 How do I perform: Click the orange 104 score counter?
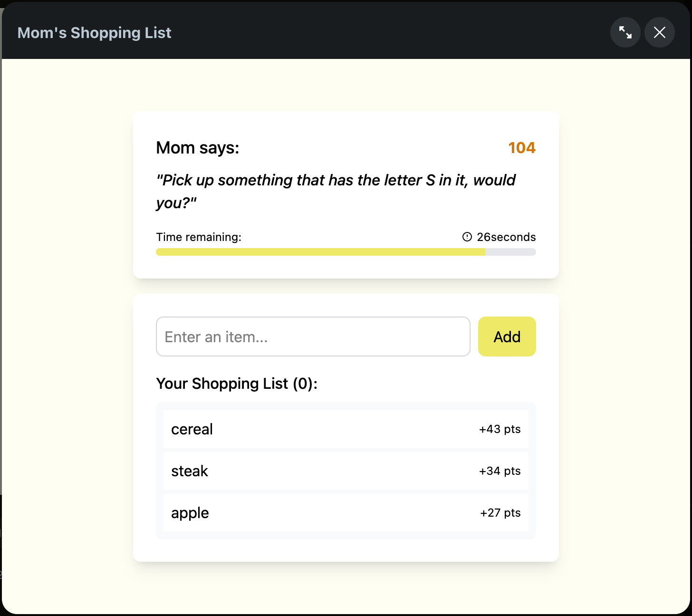[521, 148]
